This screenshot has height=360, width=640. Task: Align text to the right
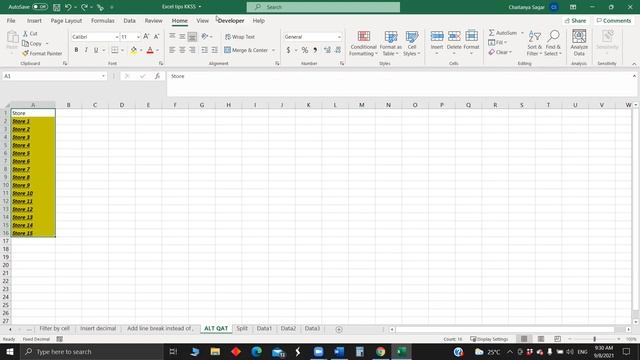click(192, 50)
